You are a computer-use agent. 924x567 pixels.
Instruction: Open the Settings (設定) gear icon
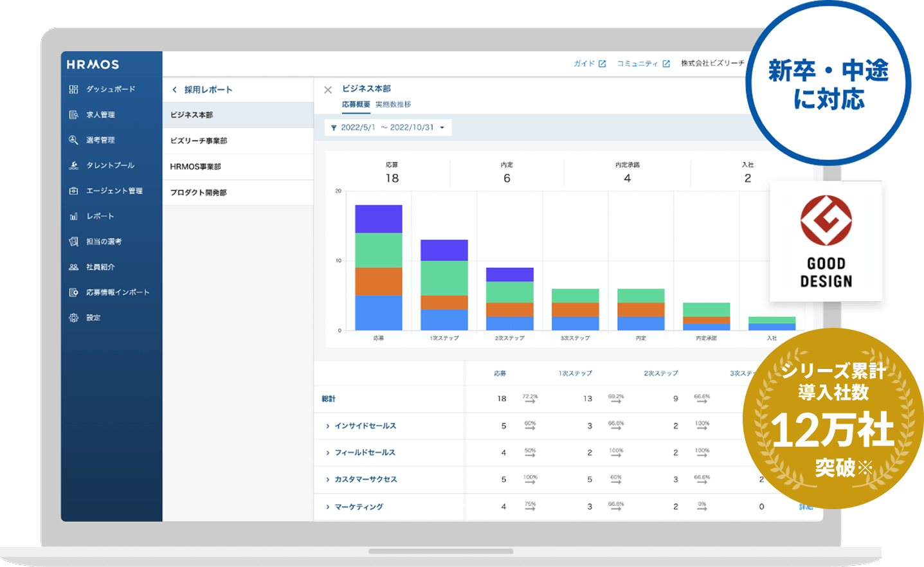(x=73, y=318)
